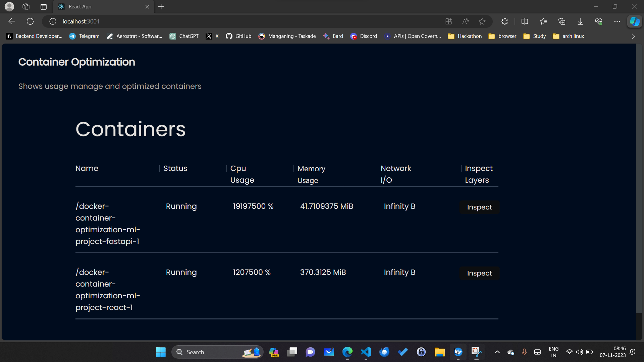644x362 pixels.
Task: Open the Split screen icon
Action: click(x=525, y=21)
